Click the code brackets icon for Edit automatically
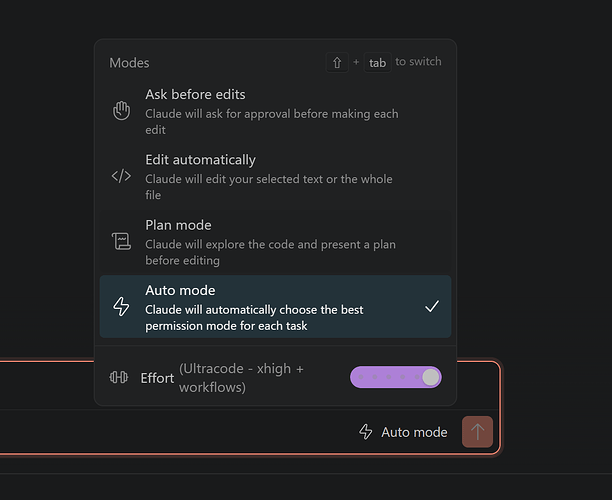 pyautogui.click(x=121, y=176)
